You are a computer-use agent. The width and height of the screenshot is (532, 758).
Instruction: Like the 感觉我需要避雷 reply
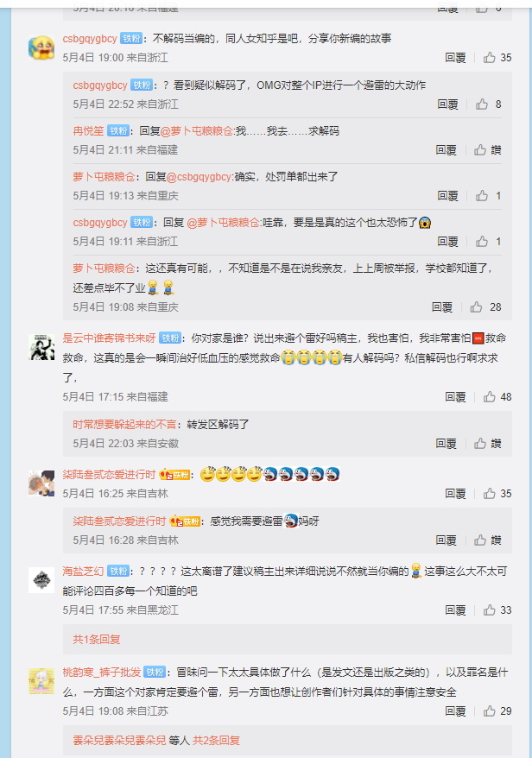pyautogui.click(x=487, y=540)
